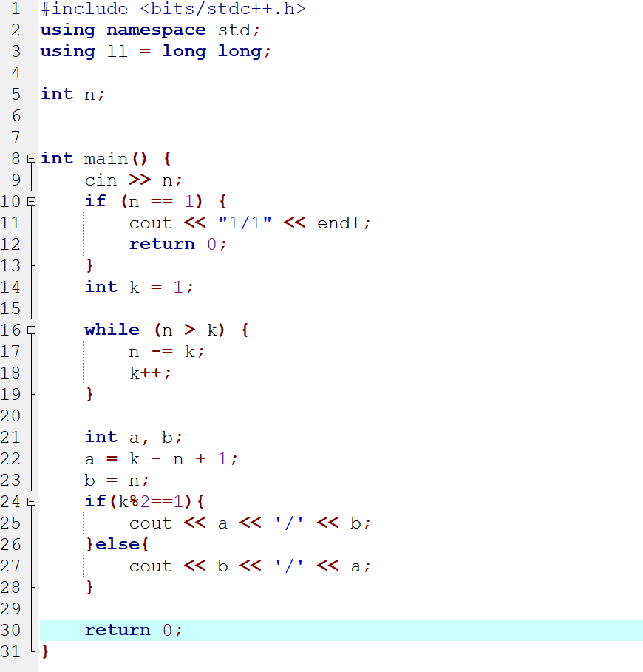The image size is (643, 672).
Task: Click the closing brace on line 13
Action: (89, 265)
